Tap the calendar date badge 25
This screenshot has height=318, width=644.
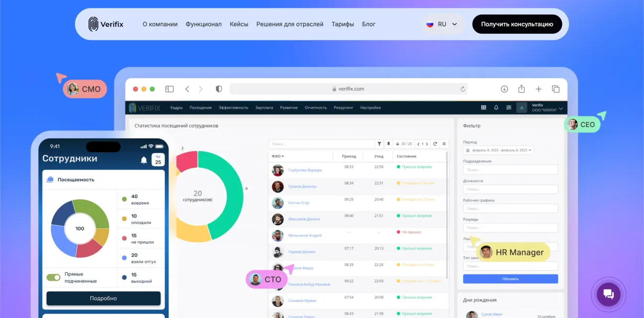pos(158,160)
